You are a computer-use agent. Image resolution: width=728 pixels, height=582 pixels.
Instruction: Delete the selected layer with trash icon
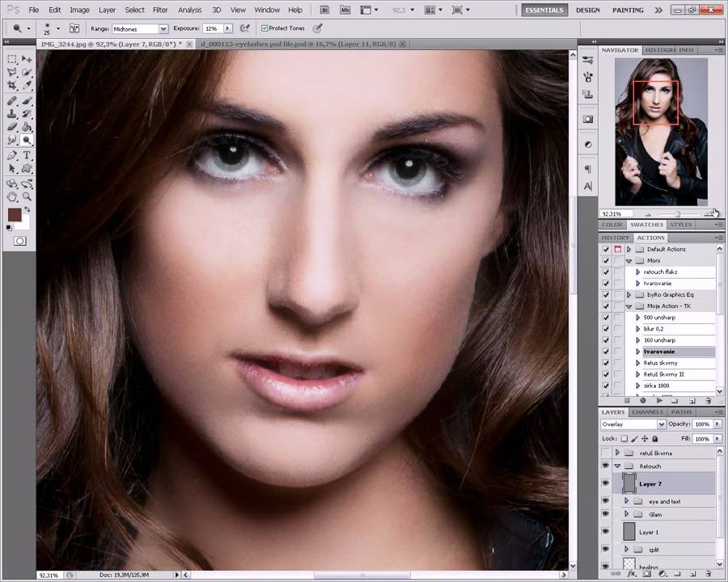[708, 574]
